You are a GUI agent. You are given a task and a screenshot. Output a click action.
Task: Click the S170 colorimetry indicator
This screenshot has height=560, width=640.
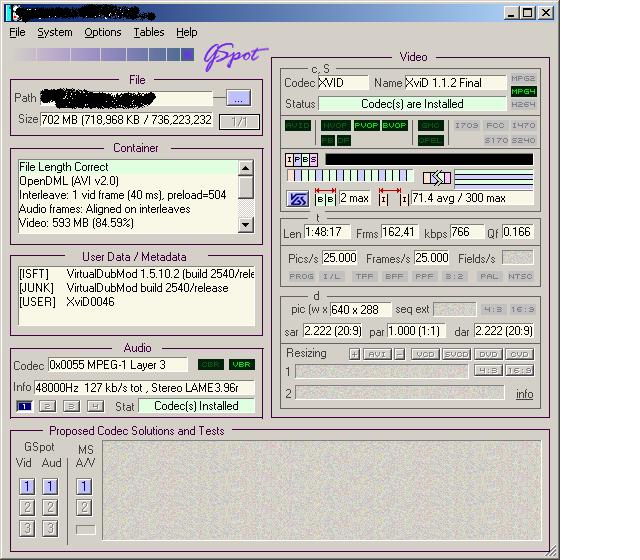pyautogui.click(x=496, y=140)
